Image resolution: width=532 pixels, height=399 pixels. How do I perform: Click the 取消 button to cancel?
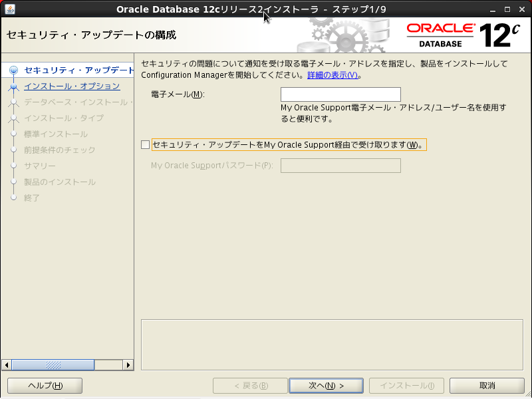[487, 386]
